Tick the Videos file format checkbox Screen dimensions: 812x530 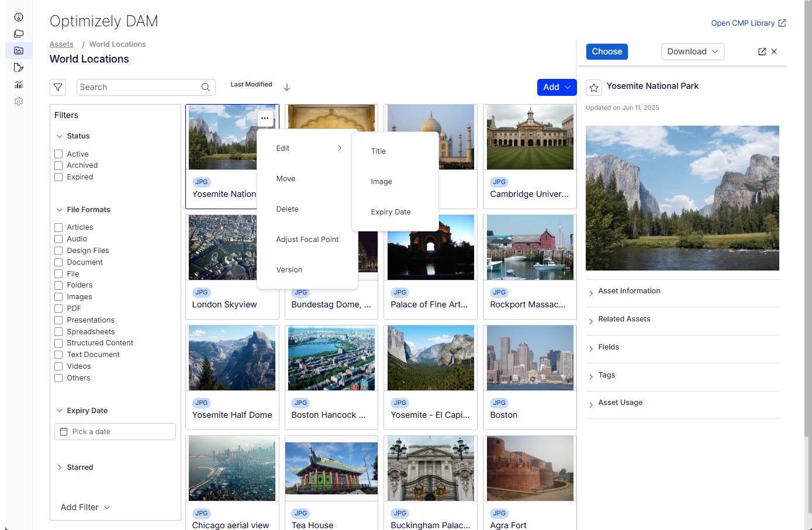[58, 366]
